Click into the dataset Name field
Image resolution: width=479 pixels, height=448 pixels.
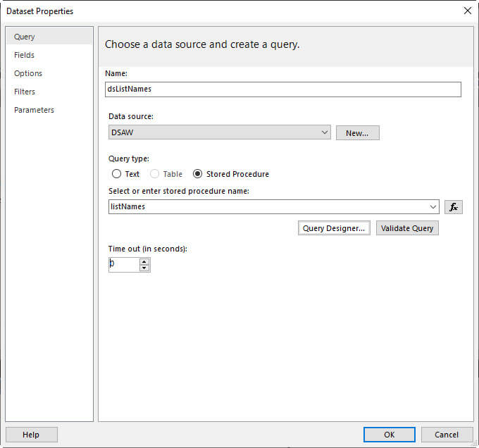(282, 89)
